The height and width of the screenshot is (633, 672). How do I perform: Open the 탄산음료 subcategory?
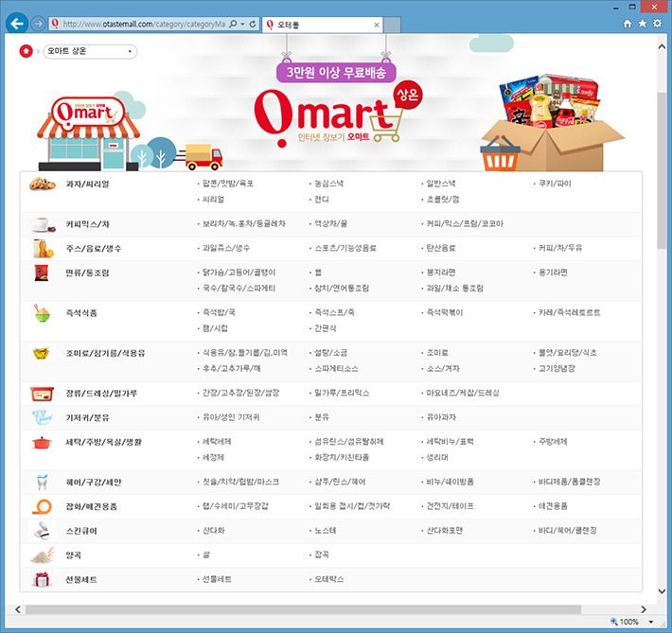click(x=440, y=248)
